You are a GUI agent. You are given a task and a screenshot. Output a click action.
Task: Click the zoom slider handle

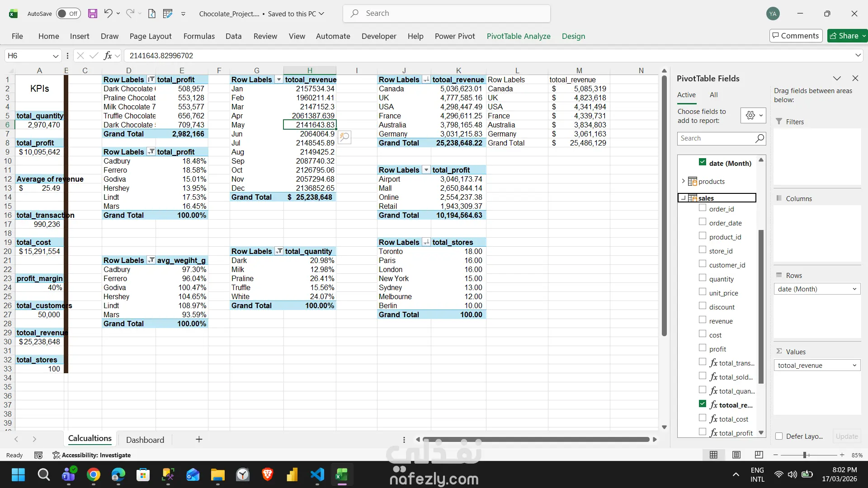[x=805, y=455]
